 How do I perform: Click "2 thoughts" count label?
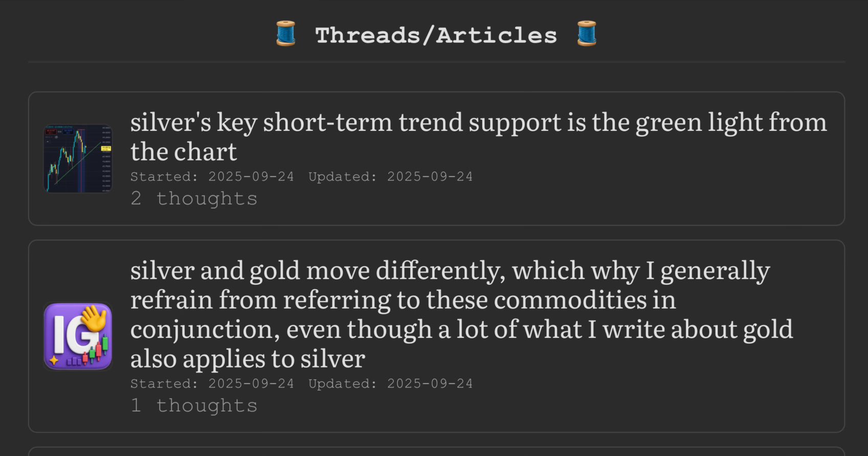[x=194, y=198]
